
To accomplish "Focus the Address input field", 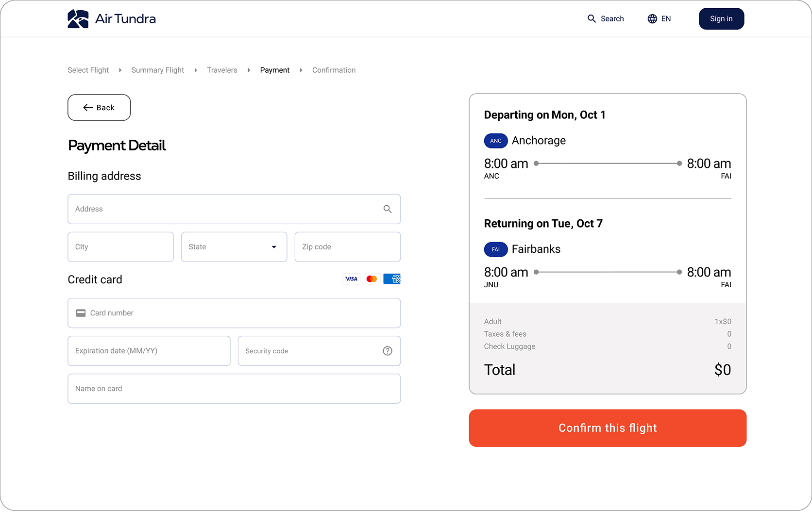I will tap(234, 209).
